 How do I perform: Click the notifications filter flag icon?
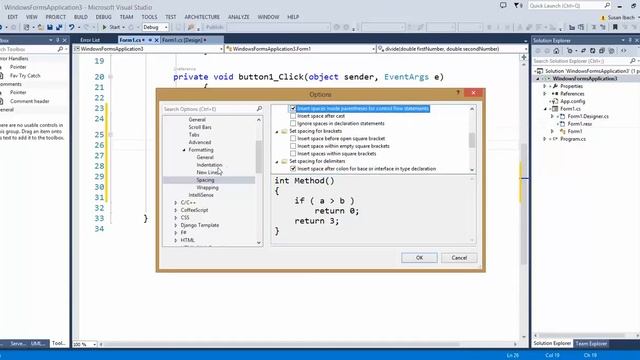pyautogui.click(x=517, y=5)
